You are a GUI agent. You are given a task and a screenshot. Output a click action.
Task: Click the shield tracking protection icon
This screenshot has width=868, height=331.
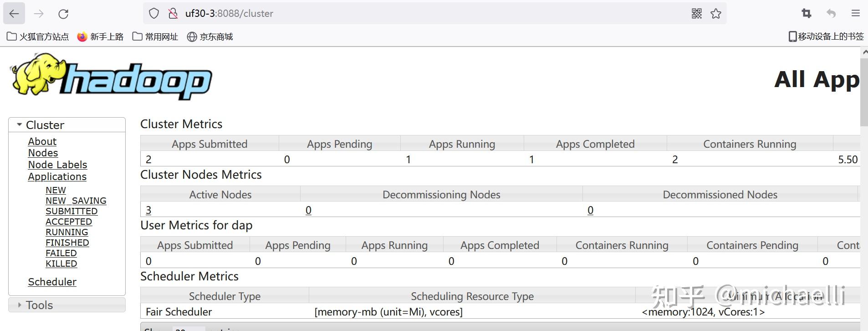coord(154,14)
